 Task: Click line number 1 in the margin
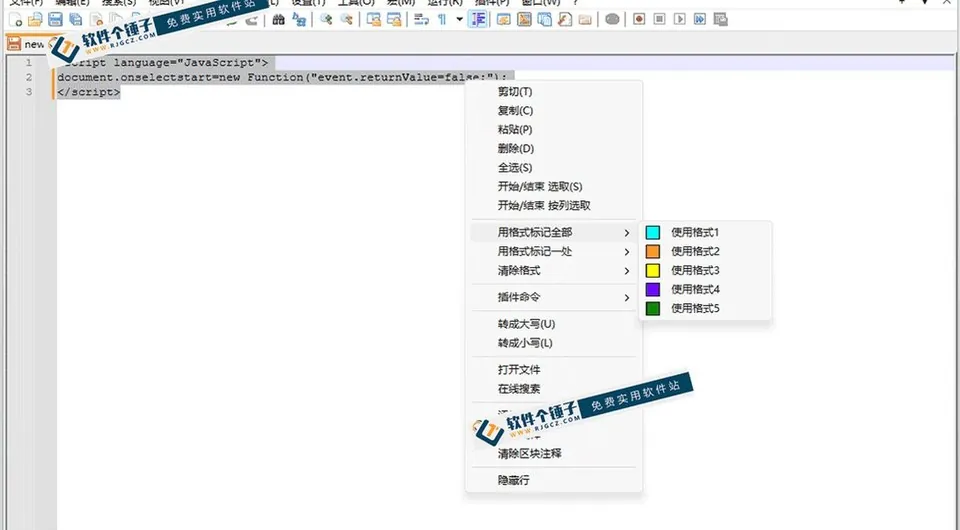[x=28, y=62]
